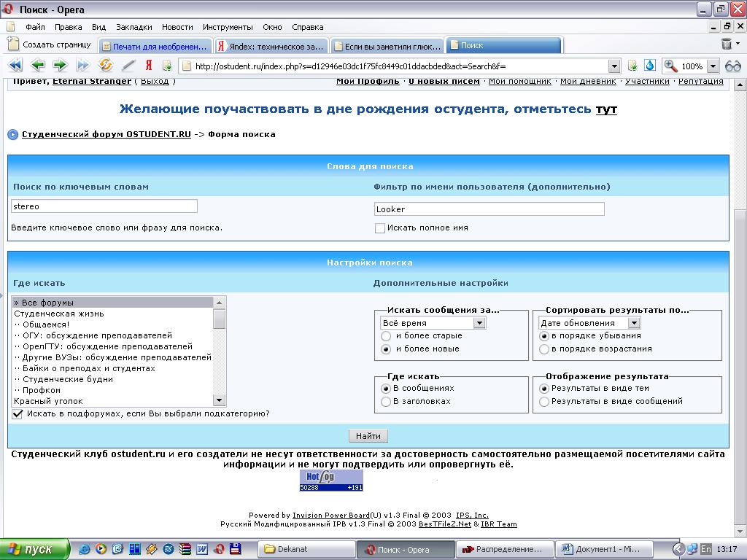Click the Rewind navigation button
Viewport: 747px width, 560px height.
point(15,65)
